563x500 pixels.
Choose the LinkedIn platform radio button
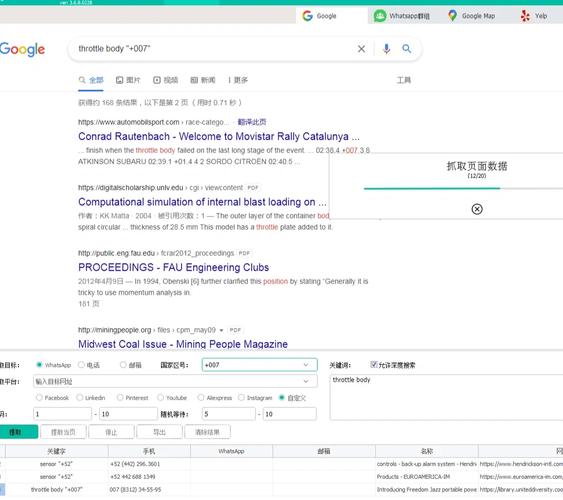[x=79, y=398]
